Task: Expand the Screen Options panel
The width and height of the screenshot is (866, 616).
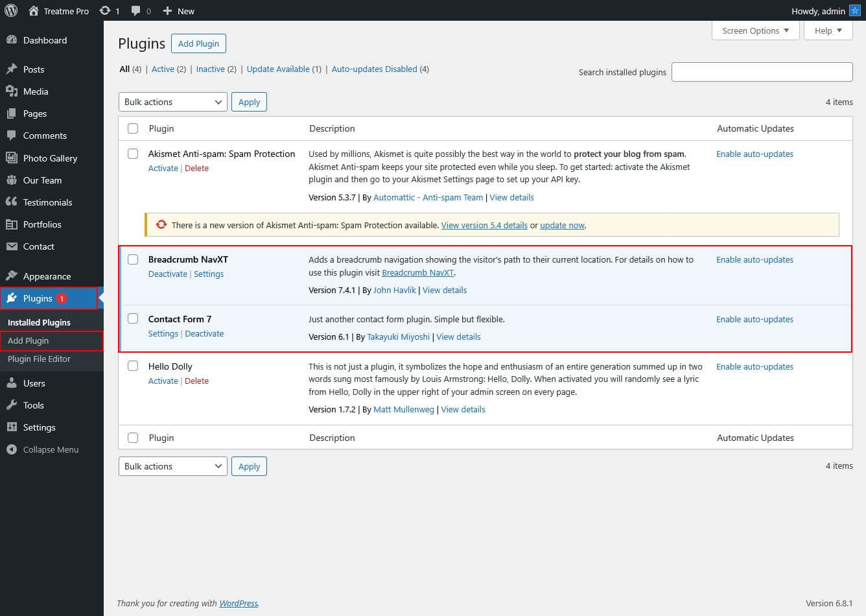Action: [755, 30]
